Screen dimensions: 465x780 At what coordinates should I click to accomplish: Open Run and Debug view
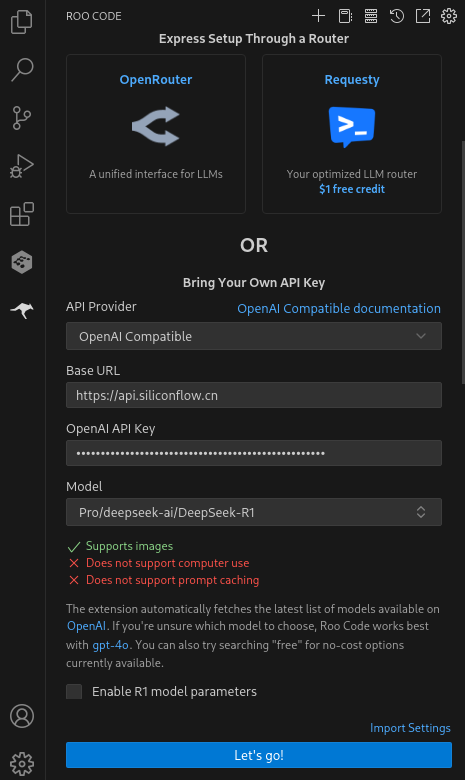click(22, 166)
